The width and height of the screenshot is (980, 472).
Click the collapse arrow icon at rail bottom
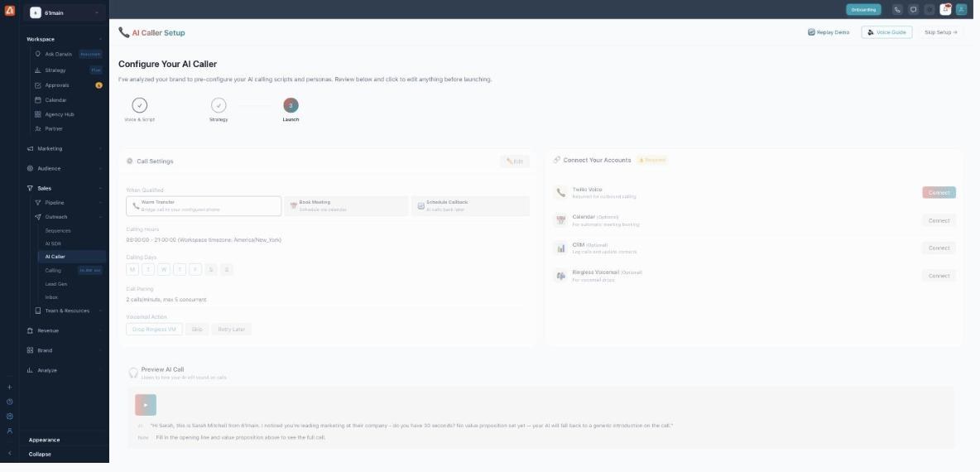pyautogui.click(x=9, y=453)
